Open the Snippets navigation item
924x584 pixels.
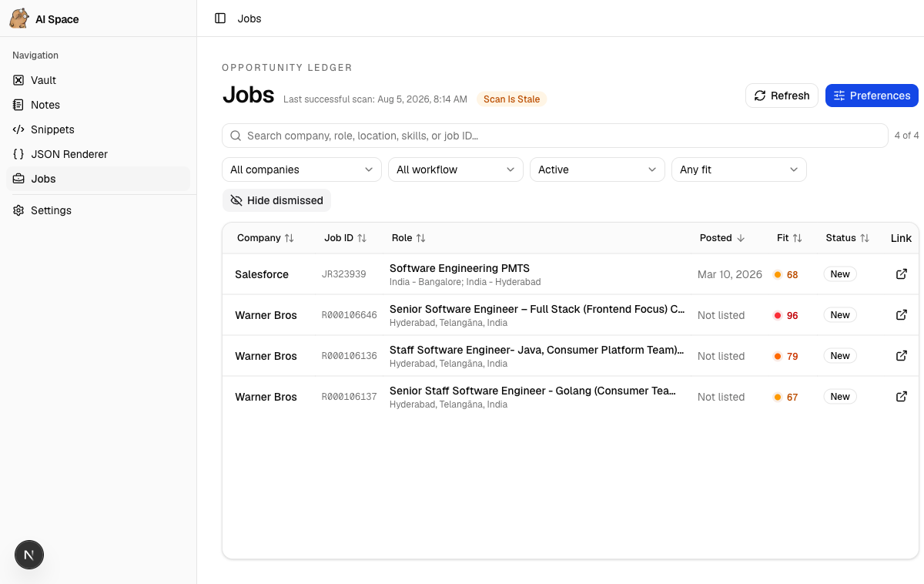pyautogui.click(x=98, y=129)
